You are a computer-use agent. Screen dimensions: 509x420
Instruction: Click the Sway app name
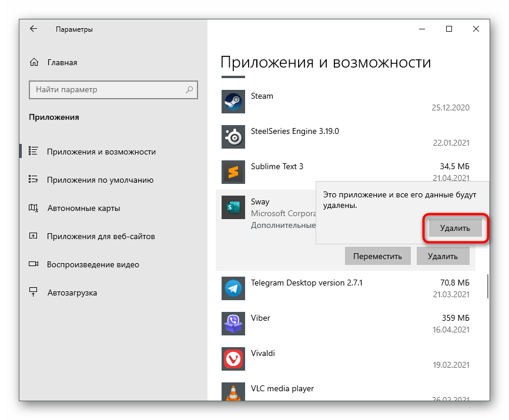(x=260, y=201)
